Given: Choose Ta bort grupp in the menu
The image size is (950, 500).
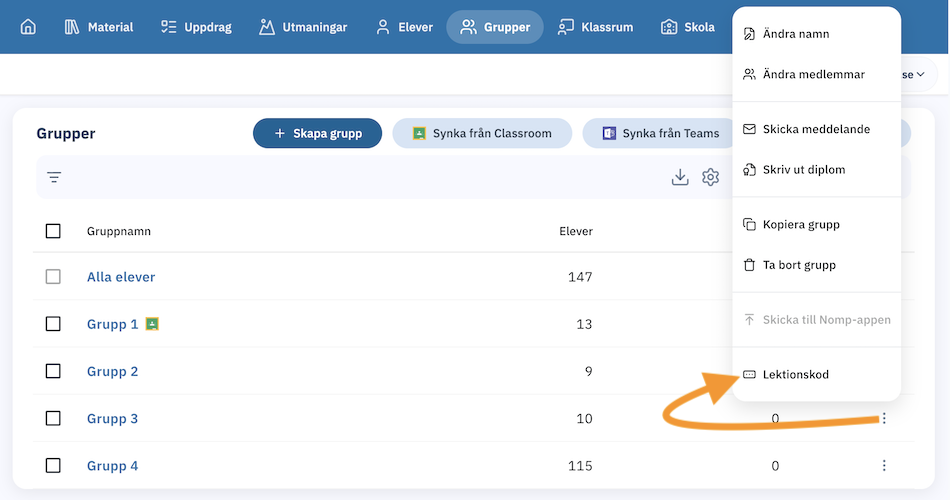Looking at the screenshot, I should pos(816,265).
